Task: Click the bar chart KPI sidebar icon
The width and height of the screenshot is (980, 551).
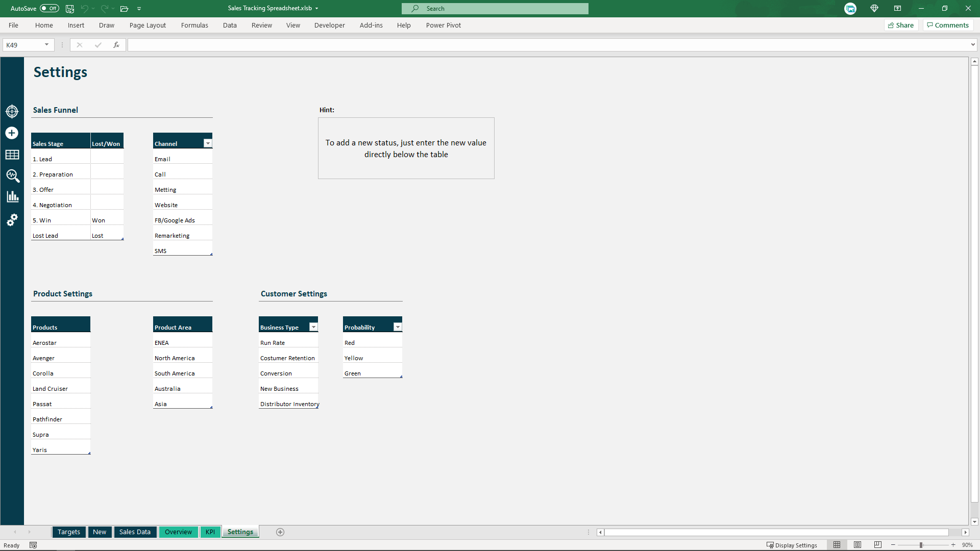Action: [13, 197]
